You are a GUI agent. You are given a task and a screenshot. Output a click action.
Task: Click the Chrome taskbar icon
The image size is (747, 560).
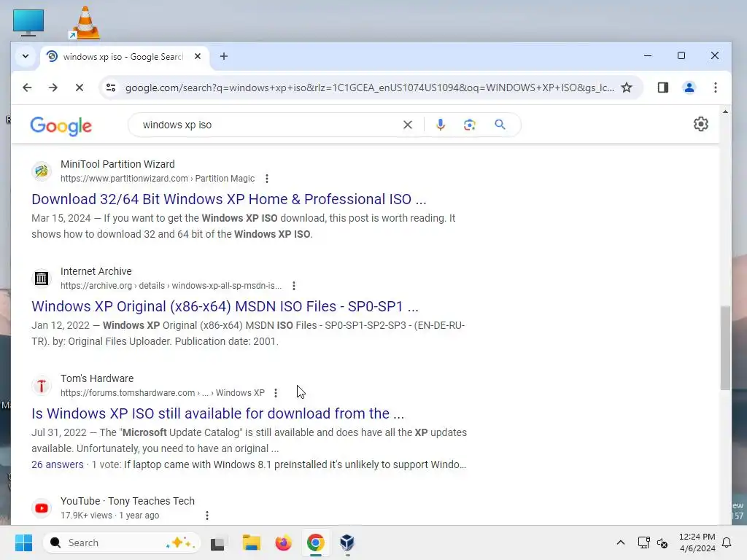[x=315, y=542]
